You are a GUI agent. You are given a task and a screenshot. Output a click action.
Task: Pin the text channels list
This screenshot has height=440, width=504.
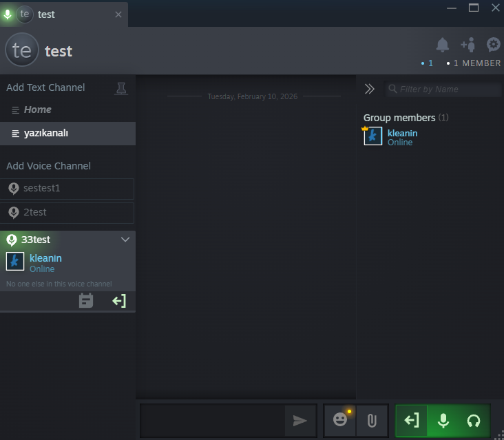click(121, 88)
